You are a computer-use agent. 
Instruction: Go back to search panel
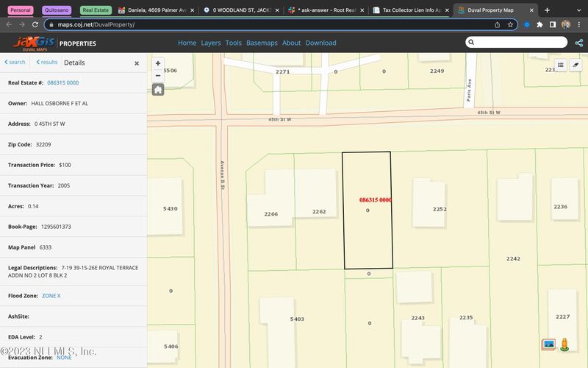tap(15, 63)
